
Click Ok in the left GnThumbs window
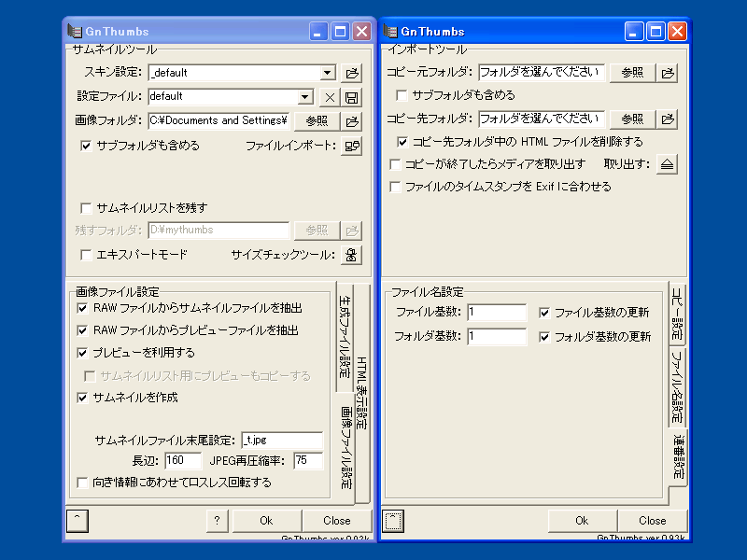pos(266,521)
